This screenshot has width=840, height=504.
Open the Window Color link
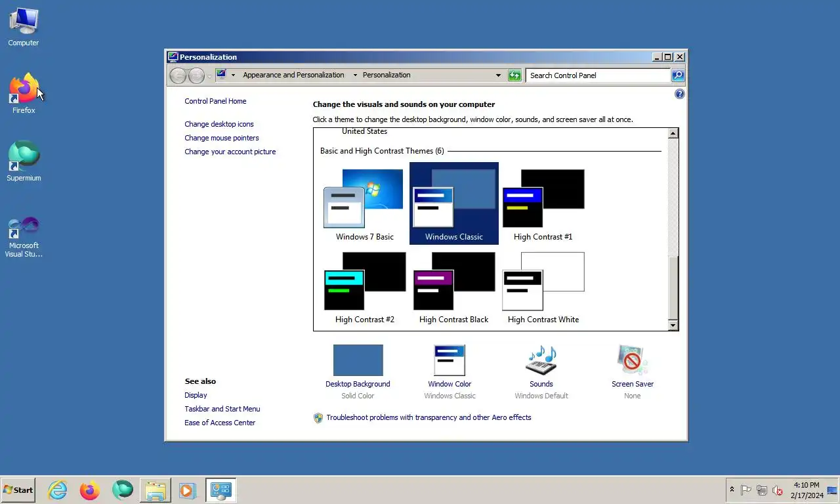(x=450, y=384)
